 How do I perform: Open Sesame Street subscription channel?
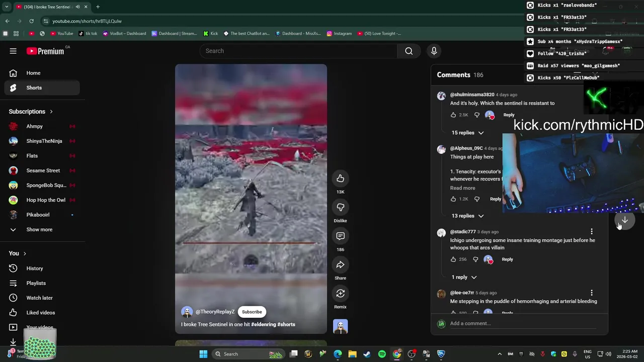(x=42, y=170)
